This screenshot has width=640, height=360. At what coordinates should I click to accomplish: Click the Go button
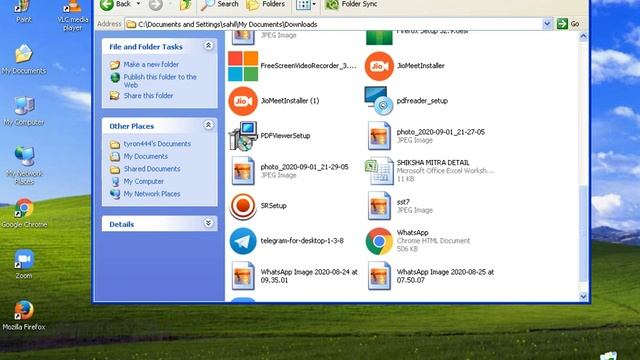click(x=569, y=24)
